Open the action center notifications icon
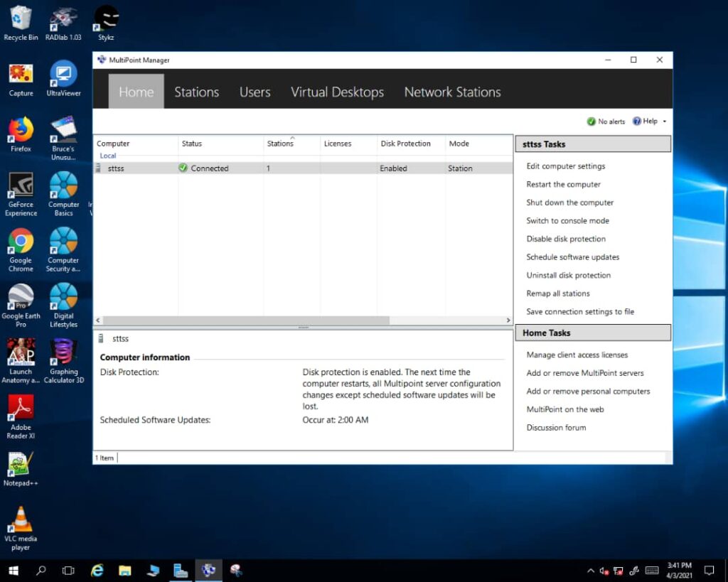 coord(709,571)
